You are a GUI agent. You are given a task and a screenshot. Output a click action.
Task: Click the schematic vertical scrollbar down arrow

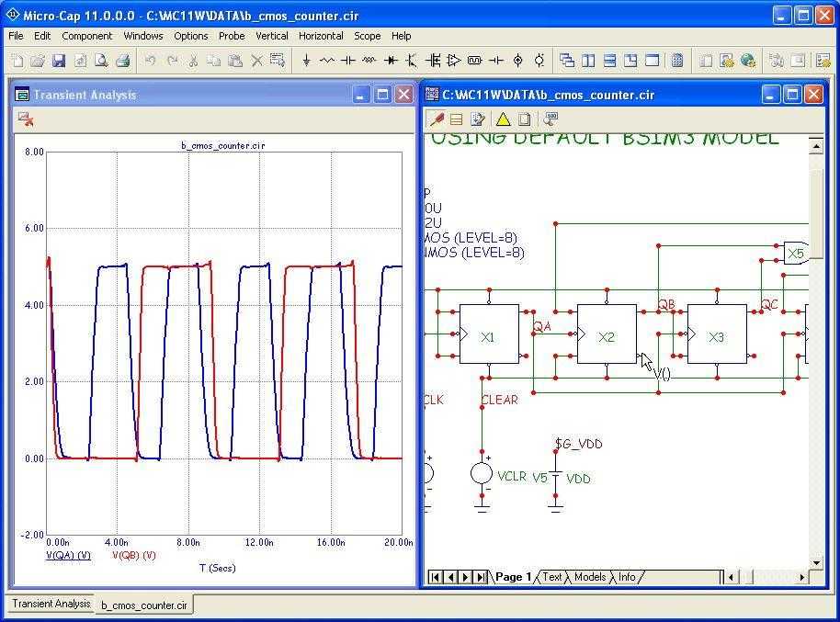(816, 562)
